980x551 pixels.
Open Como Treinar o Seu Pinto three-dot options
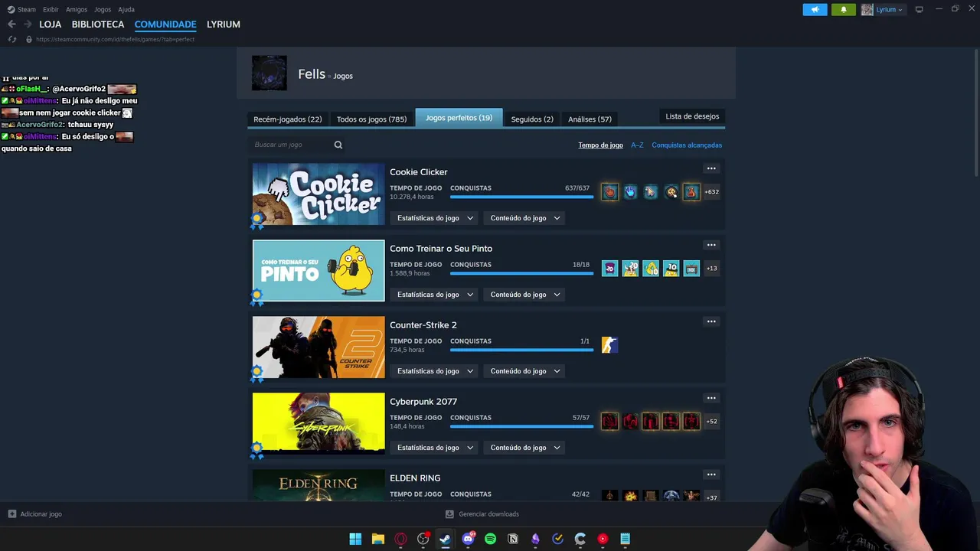711,245
